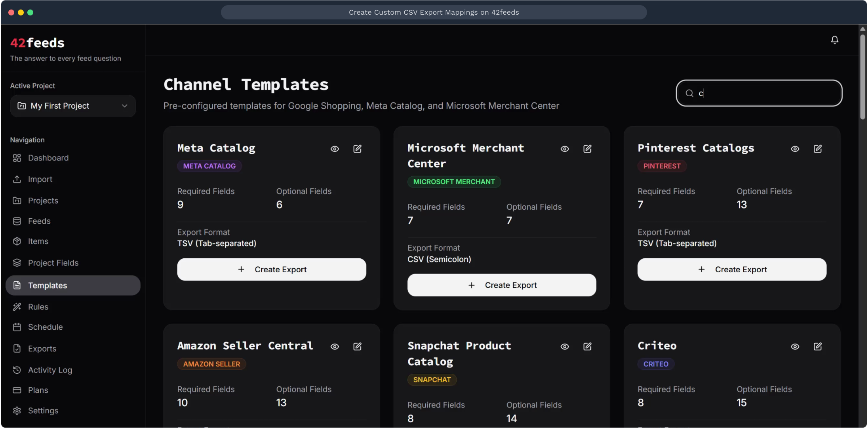Edit the Snapchat Product Catalog template

pos(587,346)
